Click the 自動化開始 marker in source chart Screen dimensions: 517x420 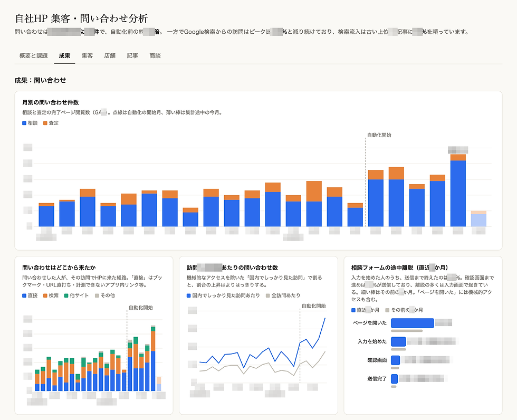141,308
